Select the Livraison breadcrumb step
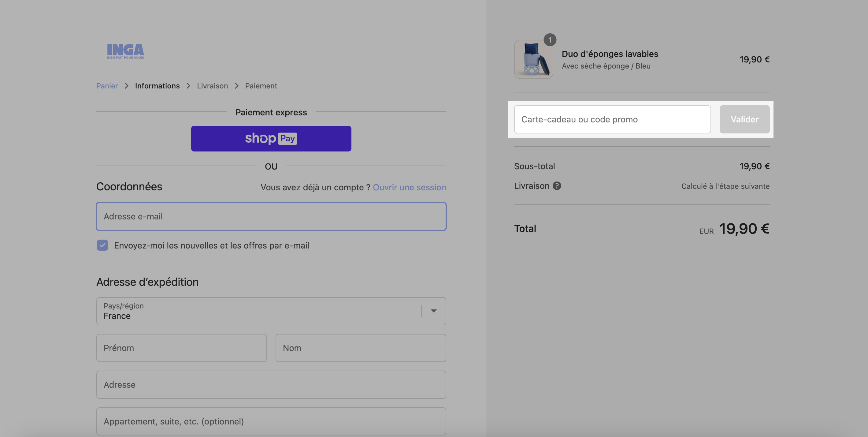The width and height of the screenshot is (868, 437). 212,86
